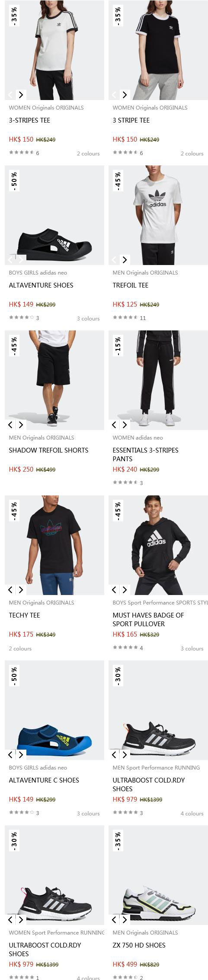The height and width of the screenshot is (980, 208).
Task: Show previous image of Essentials 3-Stripes Pants
Action: [115, 424]
